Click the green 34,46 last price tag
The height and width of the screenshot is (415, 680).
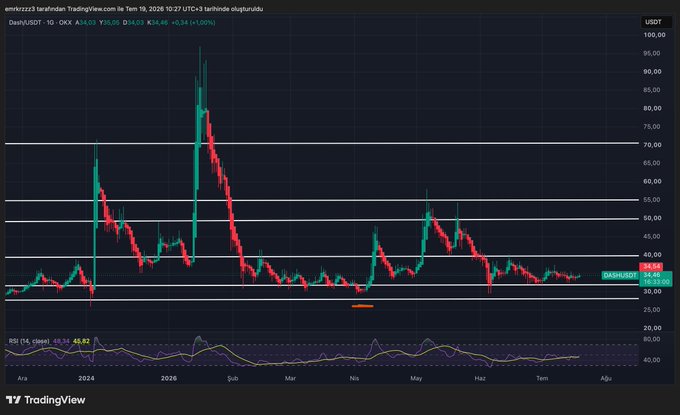click(652, 275)
